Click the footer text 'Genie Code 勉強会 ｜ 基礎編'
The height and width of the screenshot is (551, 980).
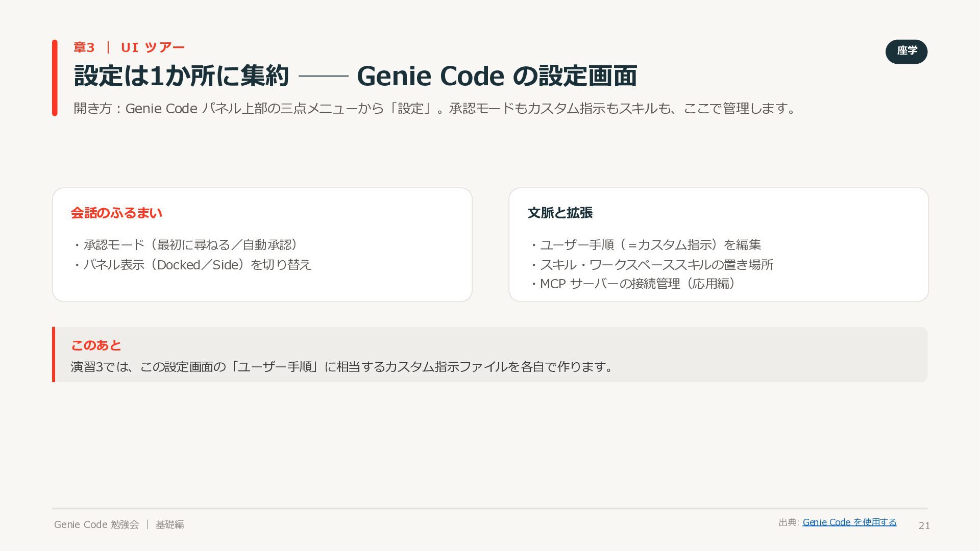tap(119, 524)
